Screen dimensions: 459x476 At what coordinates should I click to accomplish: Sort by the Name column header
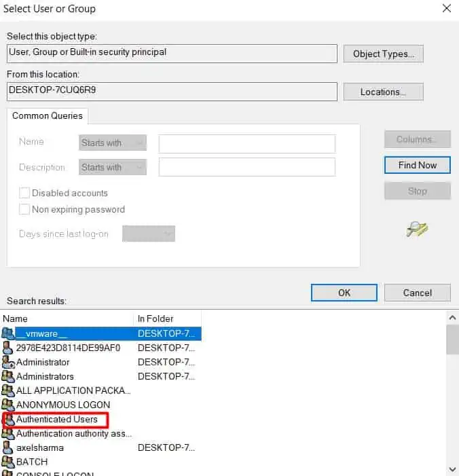pyautogui.click(x=67, y=318)
